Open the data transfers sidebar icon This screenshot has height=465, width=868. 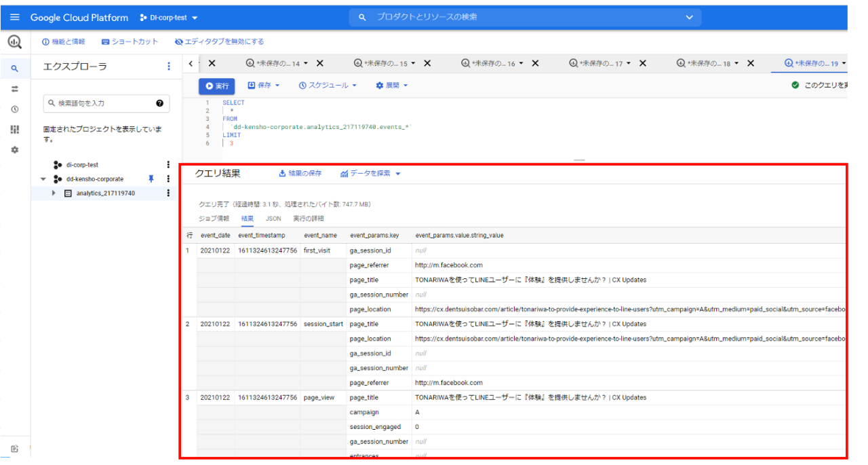15,89
